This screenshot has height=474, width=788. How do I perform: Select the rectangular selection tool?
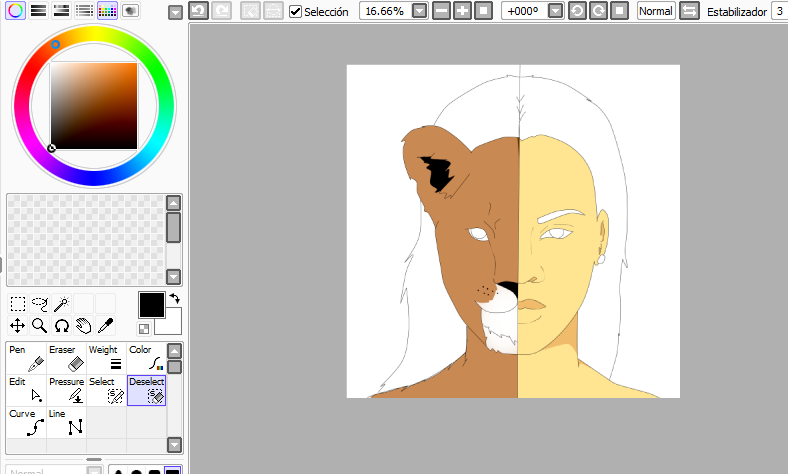[18, 304]
